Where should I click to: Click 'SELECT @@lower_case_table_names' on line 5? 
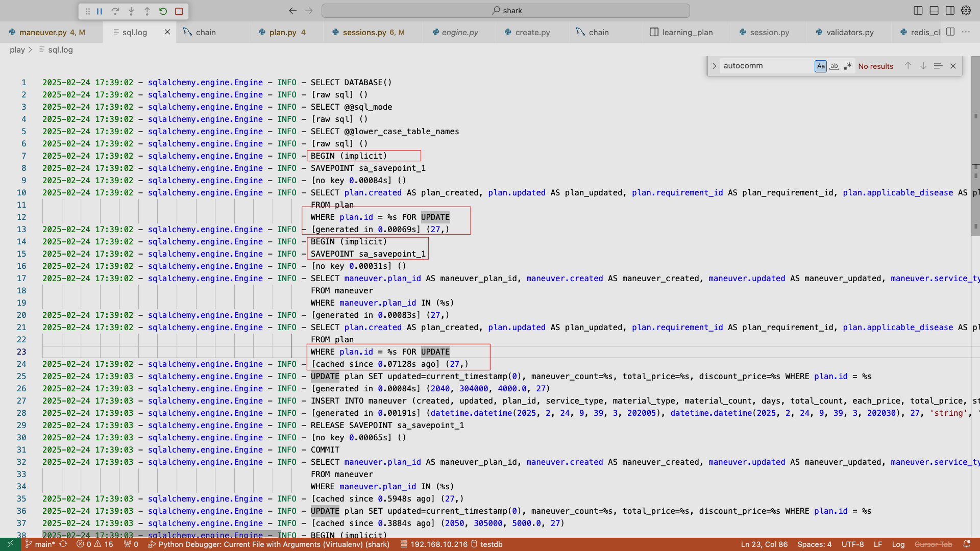click(x=385, y=131)
